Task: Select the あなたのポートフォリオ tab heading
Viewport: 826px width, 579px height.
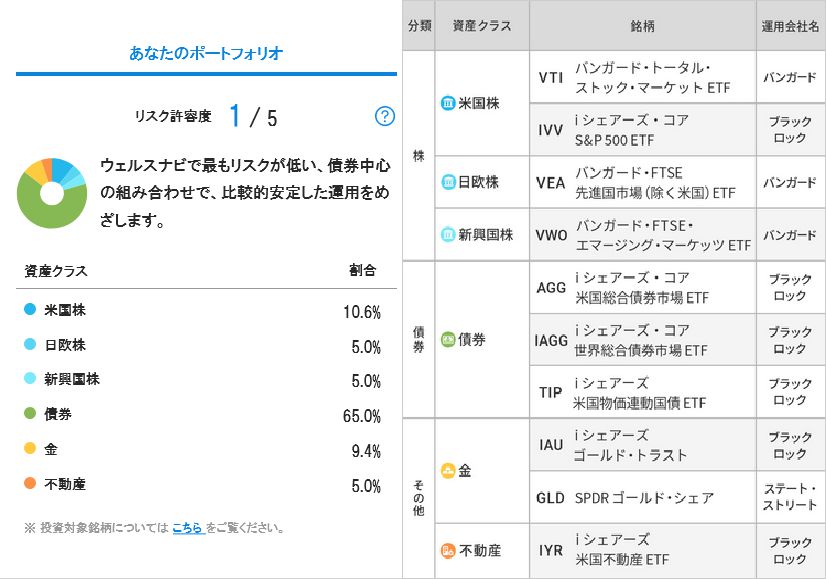Action: pos(206,53)
